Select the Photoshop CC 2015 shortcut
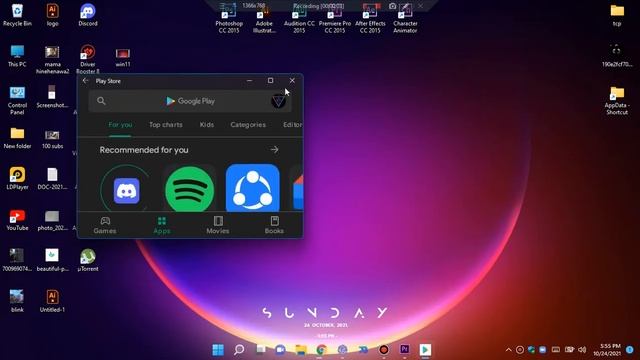Screen dimensions: 640x360 pyautogui.click(x=229, y=19)
